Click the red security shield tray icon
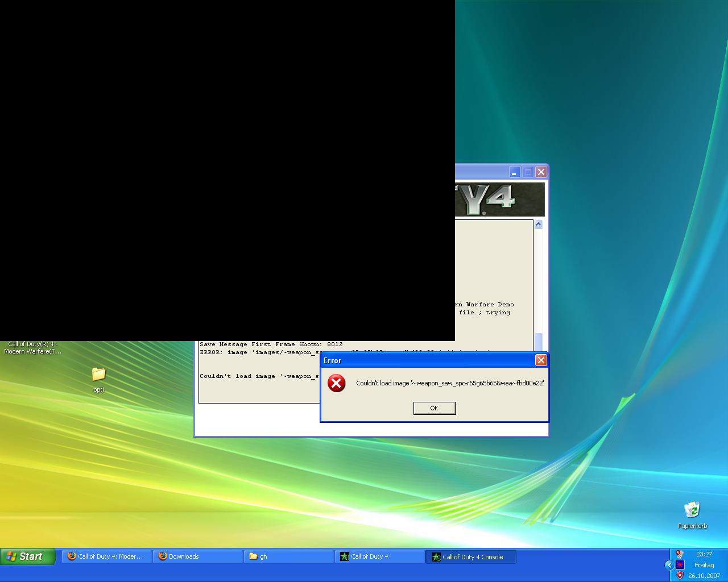Screen dimensions: 728x582 click(x=680, y=575)
